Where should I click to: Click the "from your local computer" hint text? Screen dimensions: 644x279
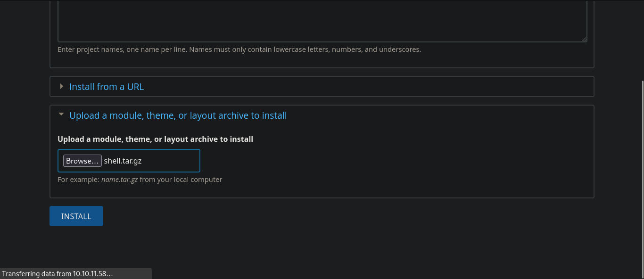181,180
